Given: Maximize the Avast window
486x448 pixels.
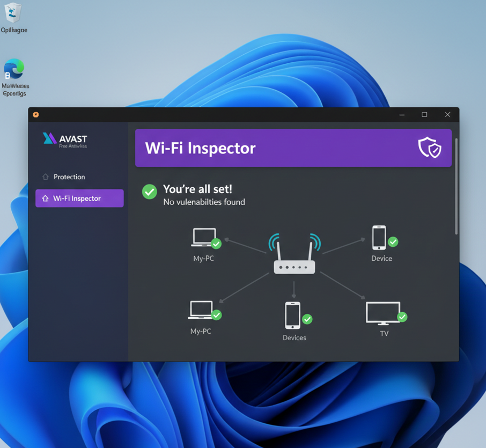Looking at the screenshot, I should click(424, 114).
